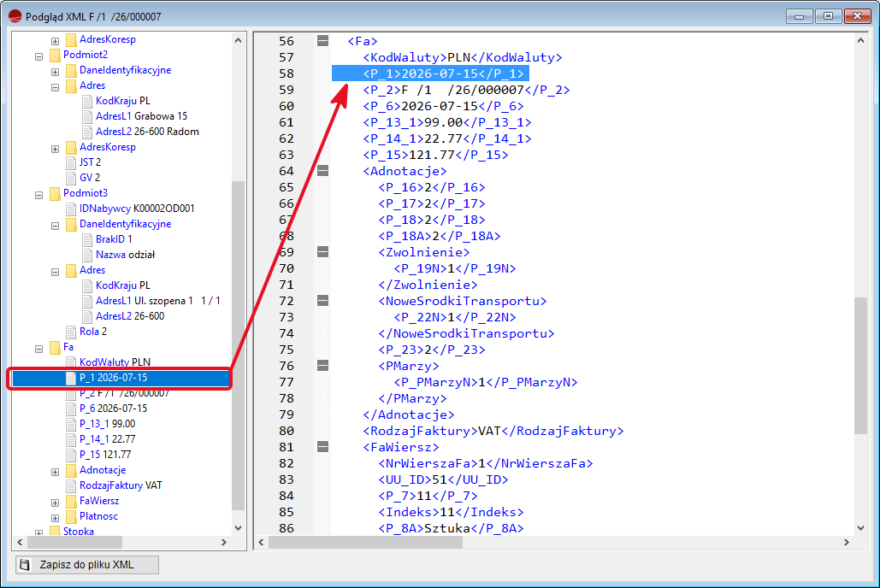880x588 pixels.
Task: Click line 86 P_8A Sztuka in XML
Action: point(451,528)
